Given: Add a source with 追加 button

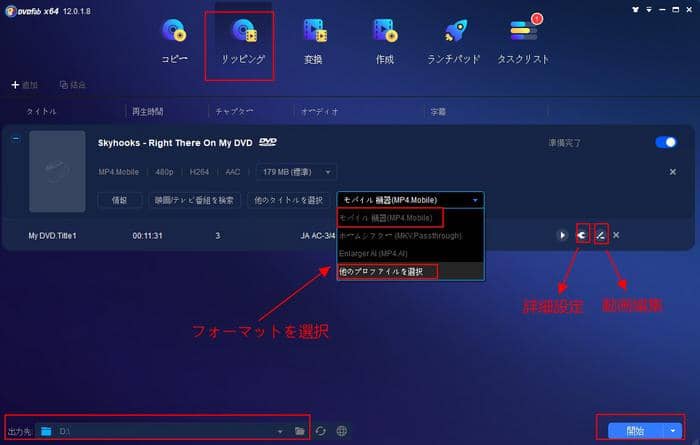Looking at the screenshot, I should pyautogui.click(x=25, y=85).
